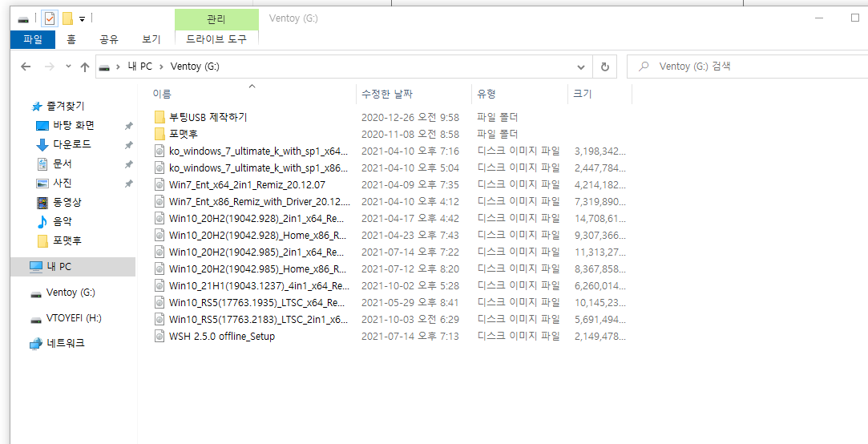Open the 파일 ribbon tab

33,39
